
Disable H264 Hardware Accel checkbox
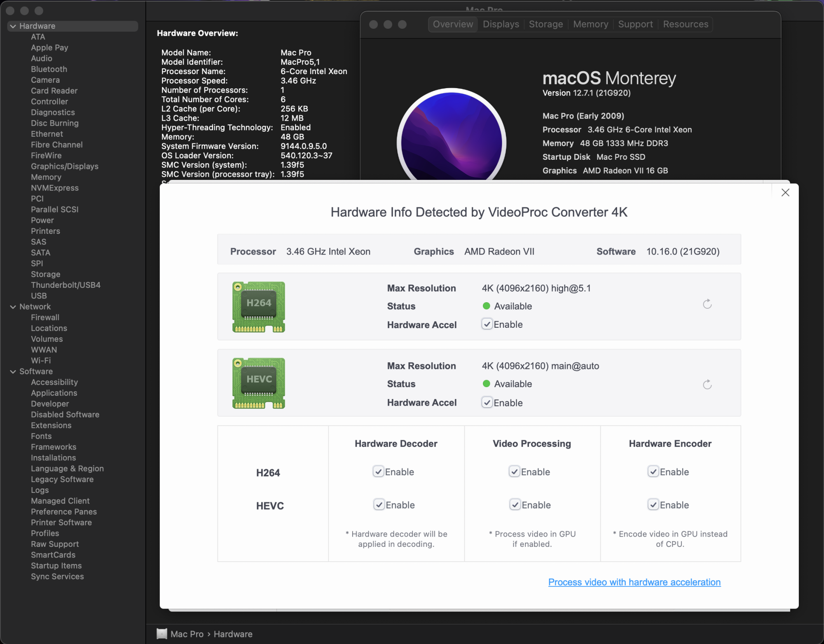(487, 324)
